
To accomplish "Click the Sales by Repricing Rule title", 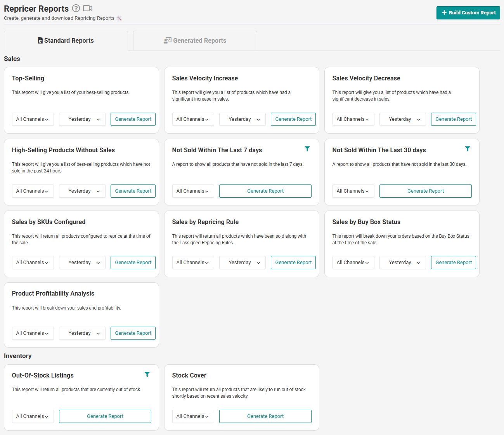I will (x=205, y=222).
